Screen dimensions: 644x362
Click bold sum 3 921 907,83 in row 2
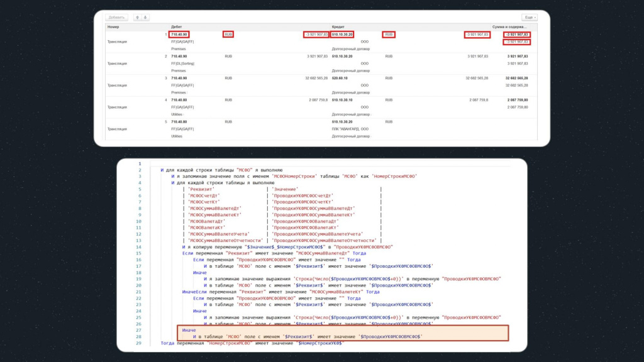pos(518,56)
